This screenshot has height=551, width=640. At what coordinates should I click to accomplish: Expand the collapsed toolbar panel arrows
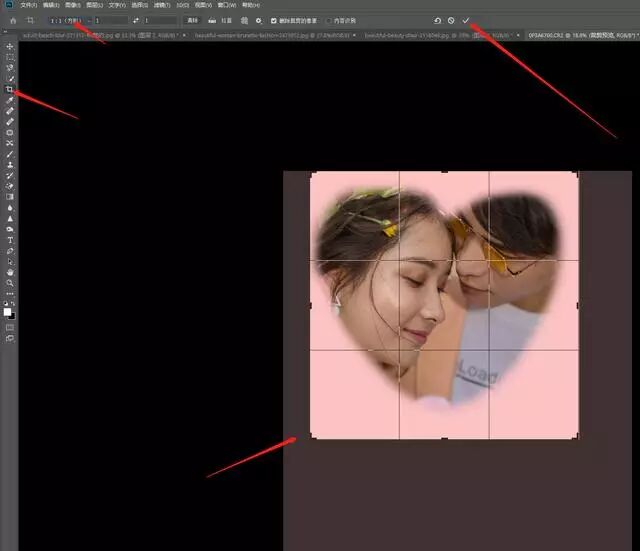tap(5, 31)
